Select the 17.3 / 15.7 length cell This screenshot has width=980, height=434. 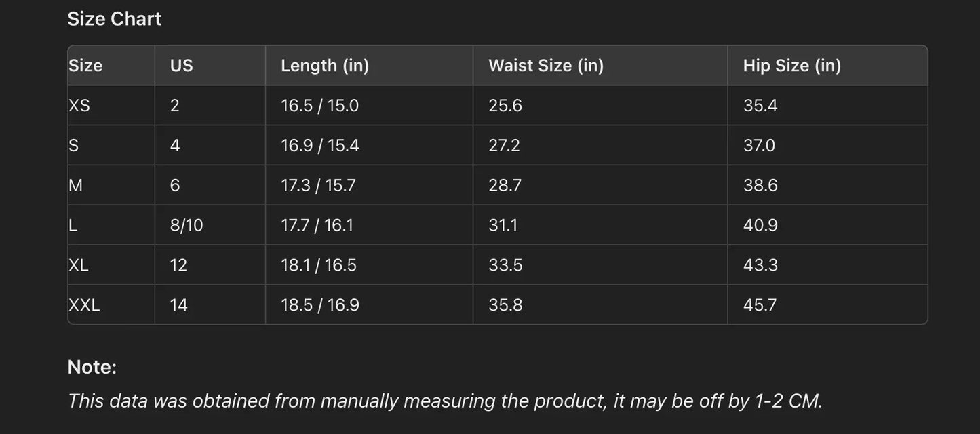point(318,185)
